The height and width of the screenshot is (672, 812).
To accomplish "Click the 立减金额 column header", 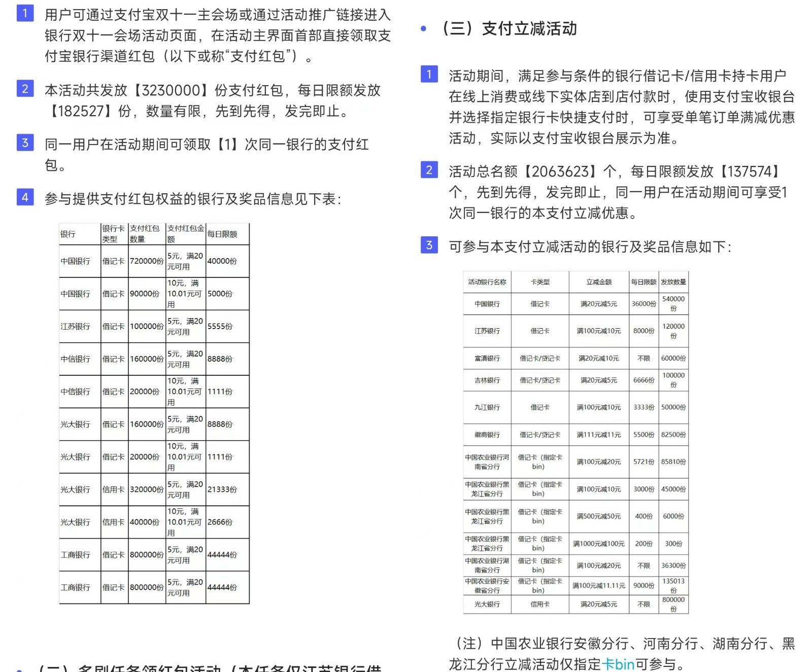I will (x=598, y=282).
